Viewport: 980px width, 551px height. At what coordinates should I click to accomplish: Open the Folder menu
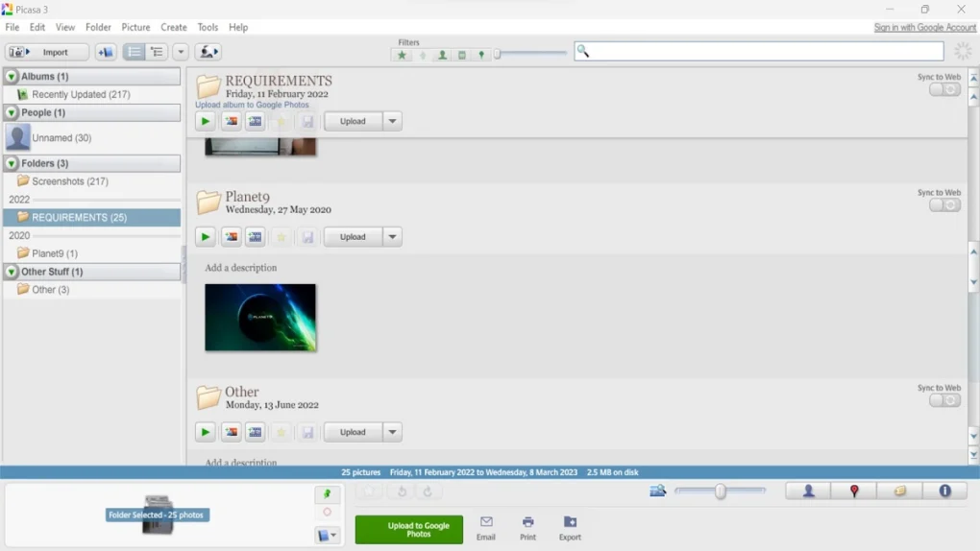[98, 28]
